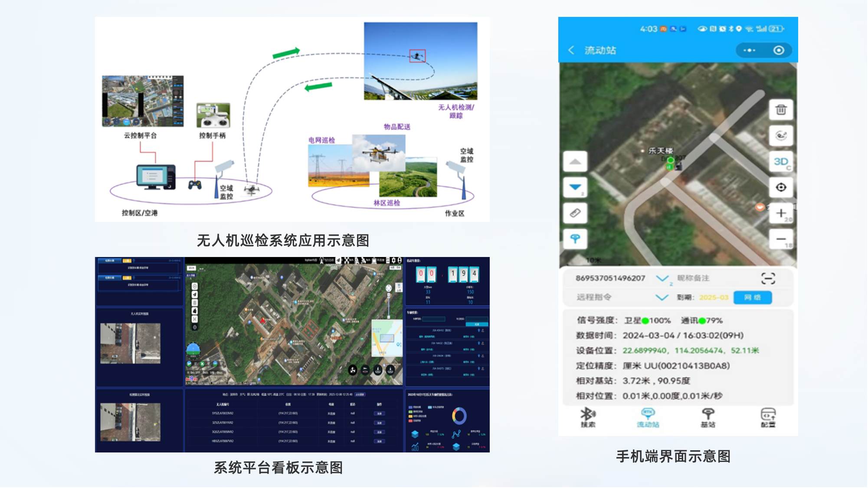Click the globe icon at dashboard map toolbar bottom
This screenshot has width=868, height=488.
195,327
